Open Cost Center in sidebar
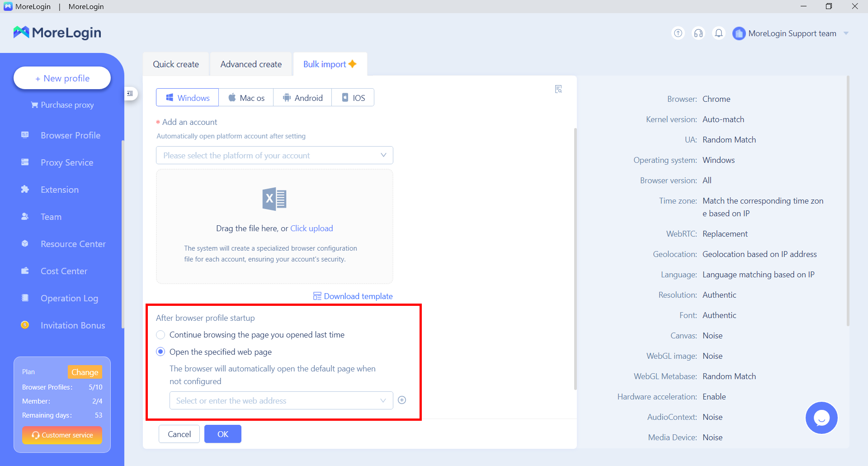The image size is (868, 466). pyautogui.click(x=64, y=271)
